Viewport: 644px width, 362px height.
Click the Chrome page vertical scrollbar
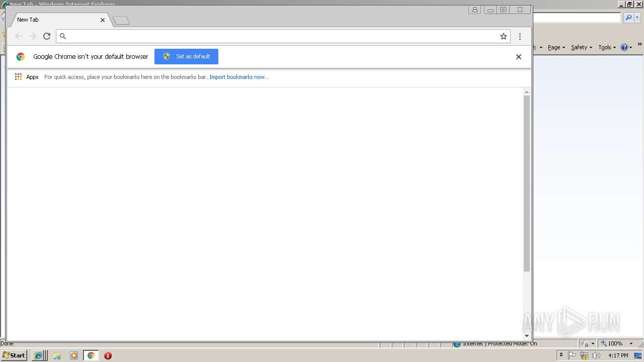tap(527, 184)
